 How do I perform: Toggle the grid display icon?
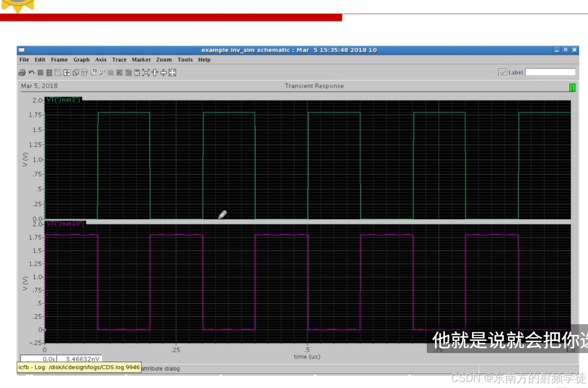pyautogui.click(x=41, y=73)
